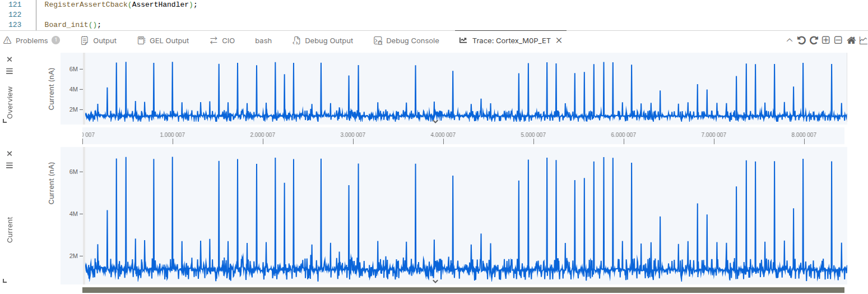
Task: Open the Current graph hamburger menu
Action: click(x=10, y=166)
